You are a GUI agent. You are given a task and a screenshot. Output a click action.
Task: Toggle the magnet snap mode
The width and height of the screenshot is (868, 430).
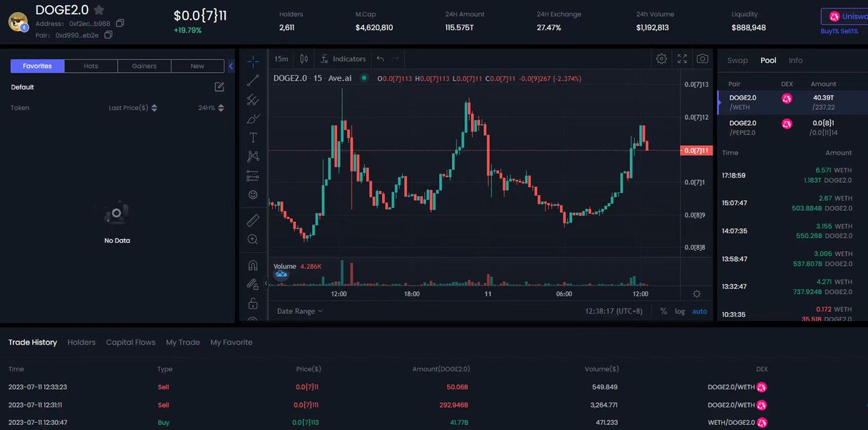click(x=252, y=265)
